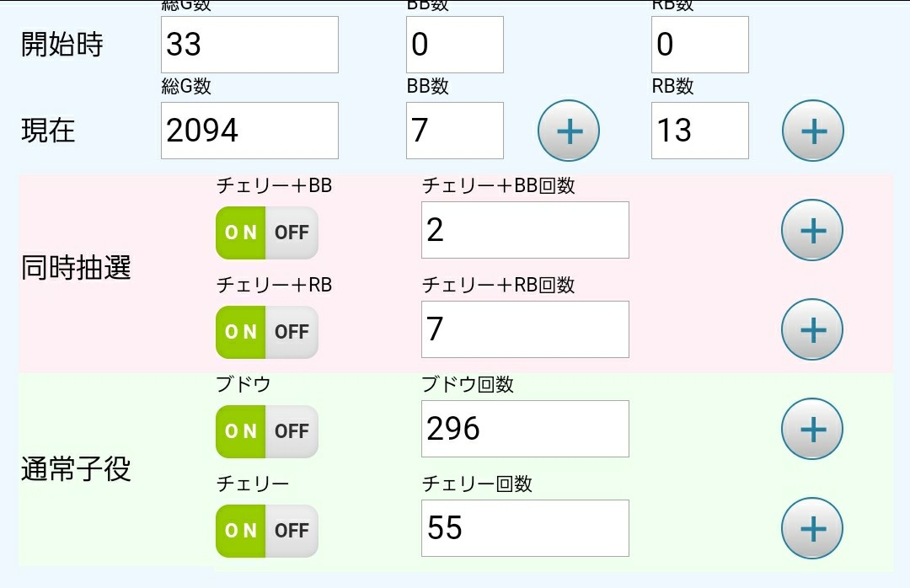Switch the チェリー＋RB toggle to OFF
Viewport: 910px width, 588px height.
[x=292, y=332]
